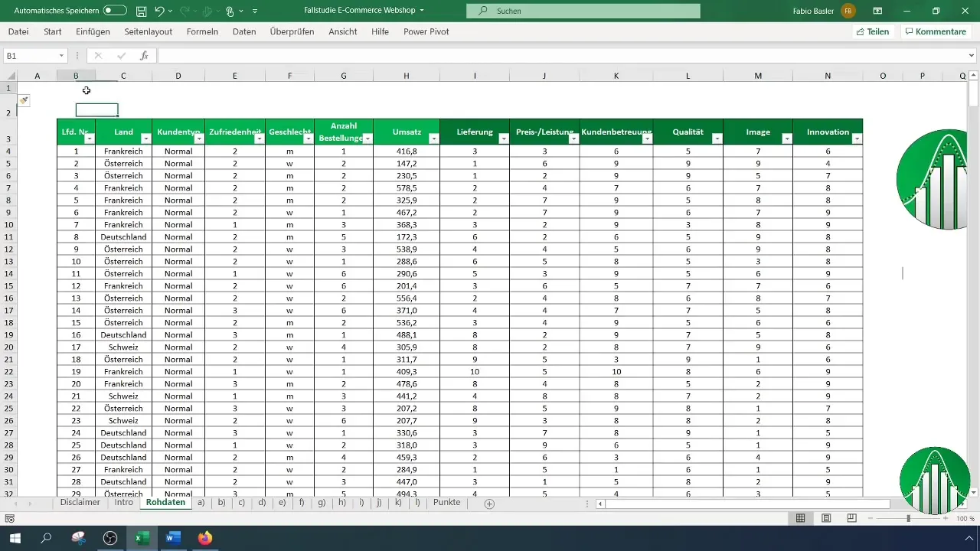Click the vertical scrollbar down arrow
The height and width of the screenshot is (551, 980).
(973, 492)
